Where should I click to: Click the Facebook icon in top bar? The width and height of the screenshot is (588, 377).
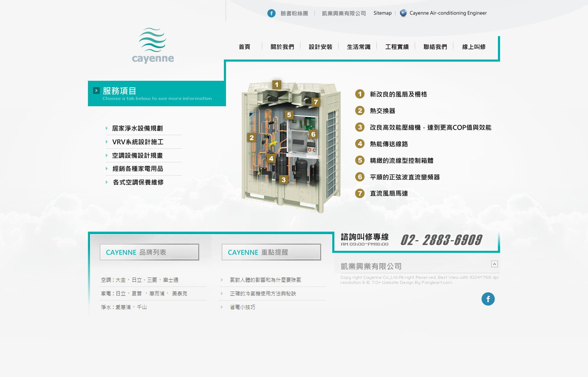click(271, 13)
